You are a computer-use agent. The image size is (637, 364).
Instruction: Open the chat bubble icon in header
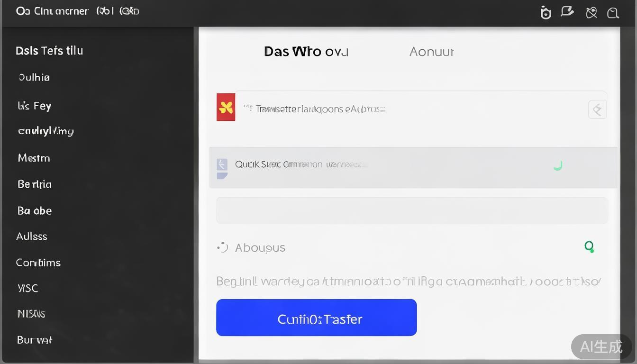point(567,12)
